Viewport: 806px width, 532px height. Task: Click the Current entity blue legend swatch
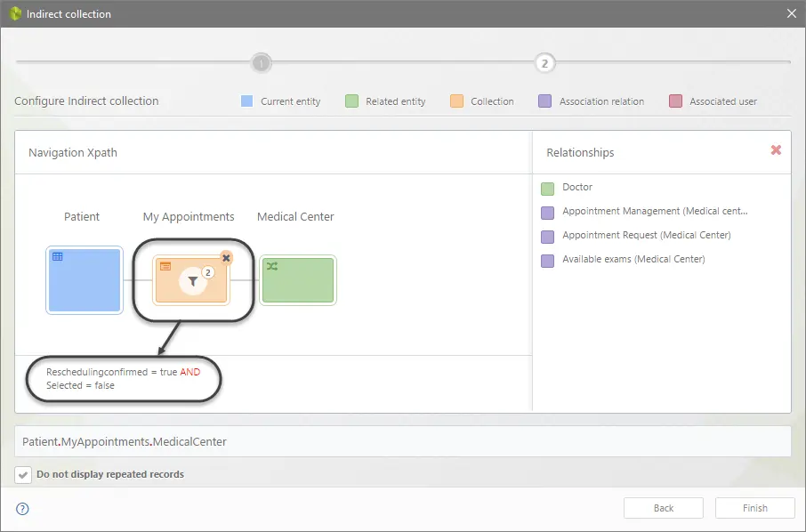pos(246,101)
